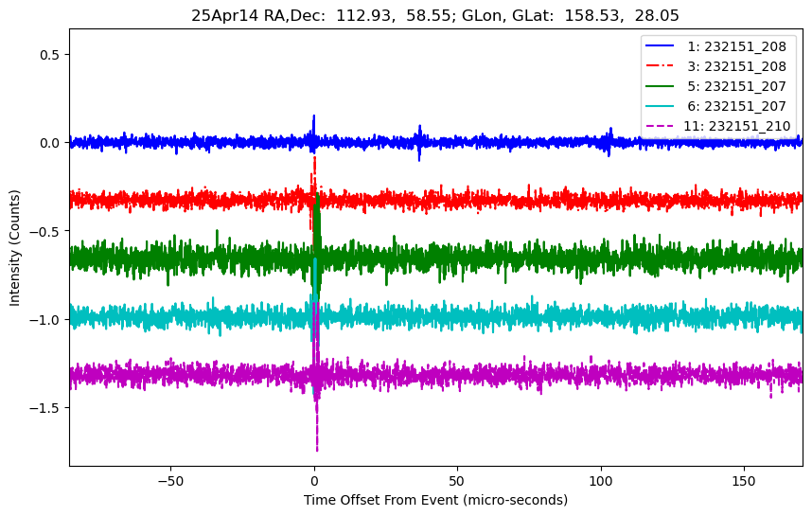Click the x-axis tick label '150'
The height and width of the screenshot is (516, 812).
744,481
